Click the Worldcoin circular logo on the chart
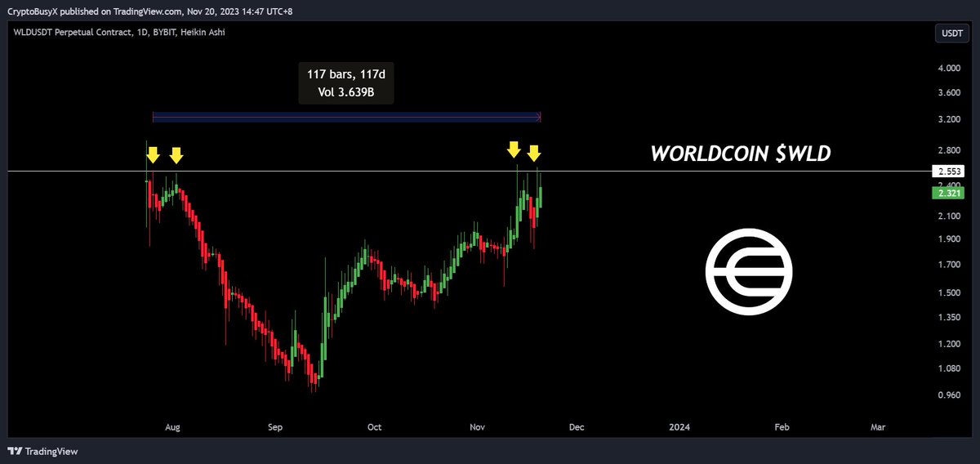This screenshot has width=980, height=464. pyautogui.click(x=749, y=272)
